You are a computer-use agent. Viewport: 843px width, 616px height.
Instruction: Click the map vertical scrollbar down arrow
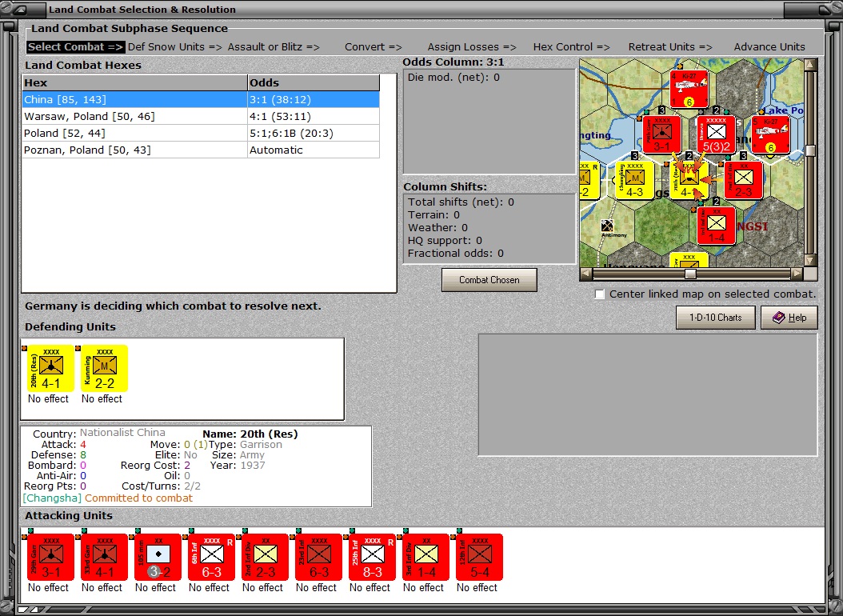(x=811, y=260)
